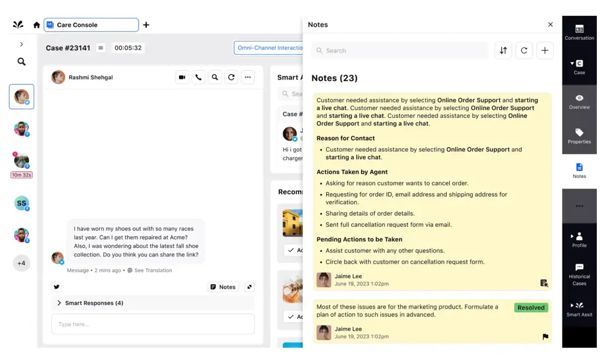Image resolution: width=602 pixels, height=364 pixels.
Task: Click the See Translation link
Action: point(153,270)
